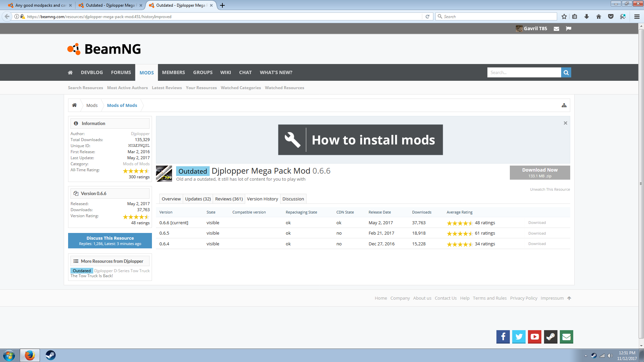Screen dimensions: 644x362
Task: Open WHAT'S NEW? in navigation
Action: [x=276, y=72]
